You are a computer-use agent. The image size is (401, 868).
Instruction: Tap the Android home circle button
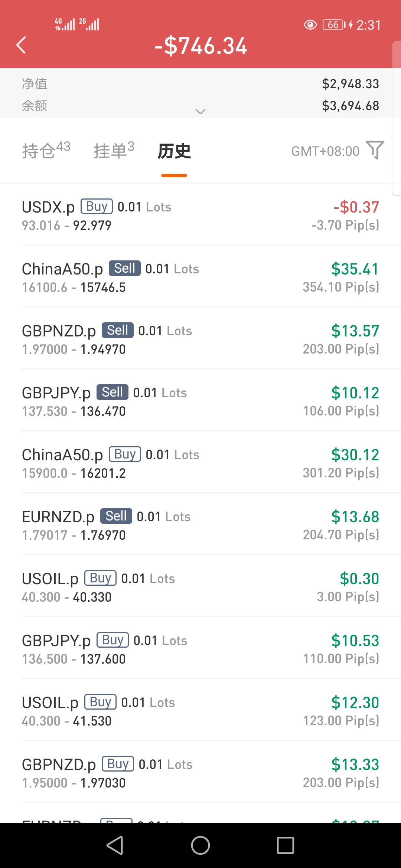point(200,845)
